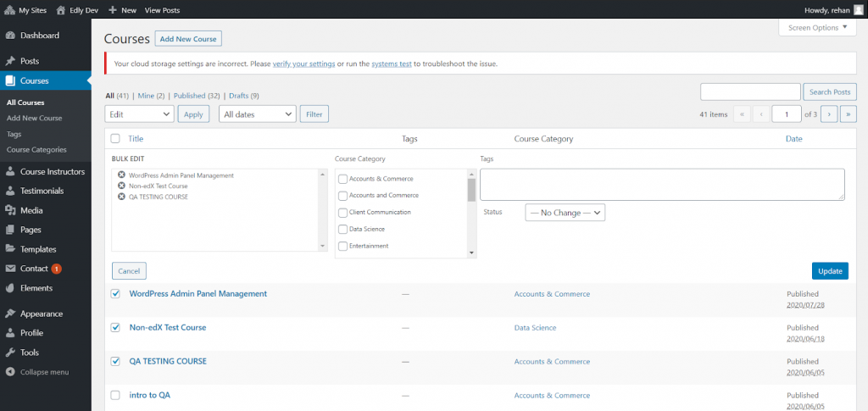Check the intro to QA row checkbox
The image size is (868, 411).
pos(115,395)
